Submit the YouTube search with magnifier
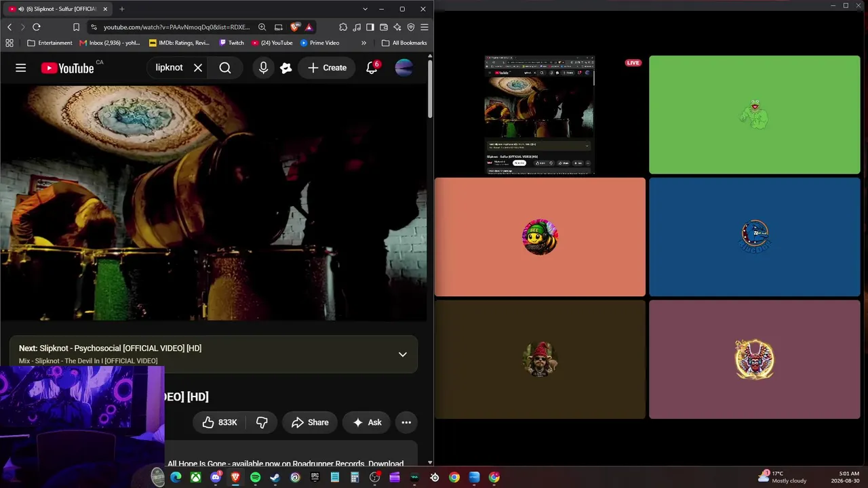 [225, 68]
